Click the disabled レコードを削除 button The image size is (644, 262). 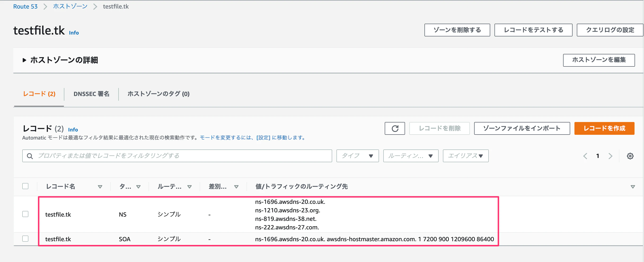coord(439,128)
